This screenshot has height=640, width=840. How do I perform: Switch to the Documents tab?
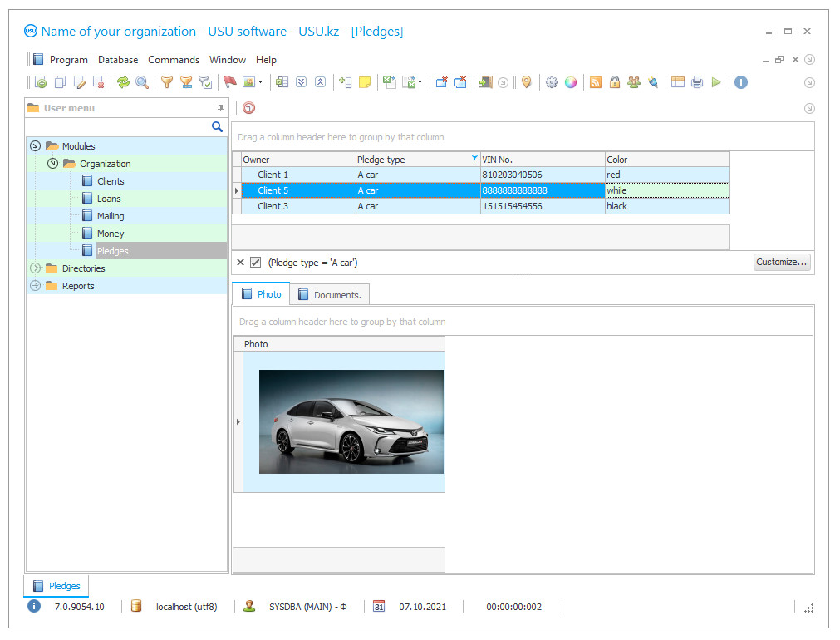tap(330, 295)
